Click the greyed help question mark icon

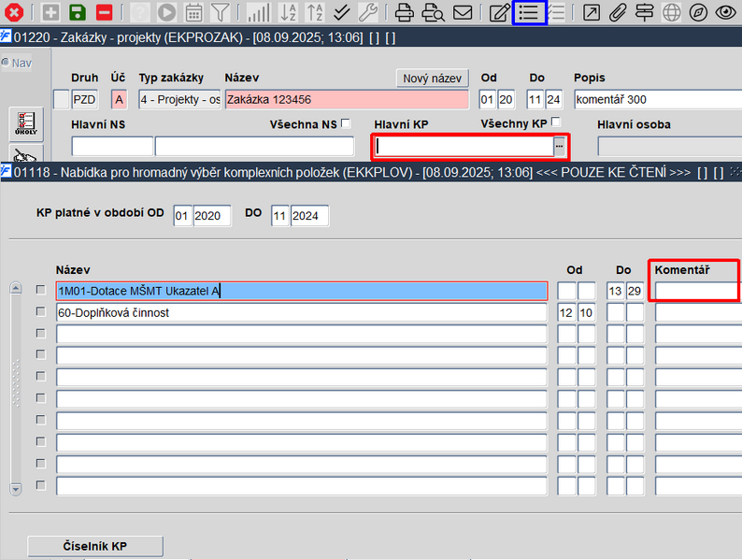[x=140, y=12]
